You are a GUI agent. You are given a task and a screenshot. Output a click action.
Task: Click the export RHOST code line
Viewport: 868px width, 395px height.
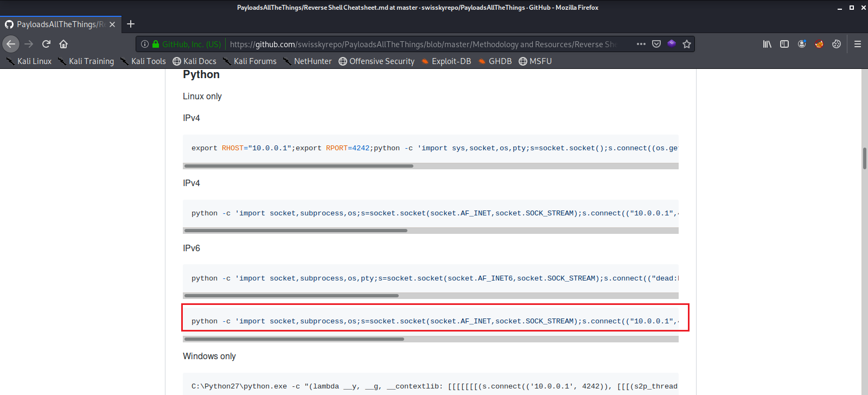tap(435, 148)
